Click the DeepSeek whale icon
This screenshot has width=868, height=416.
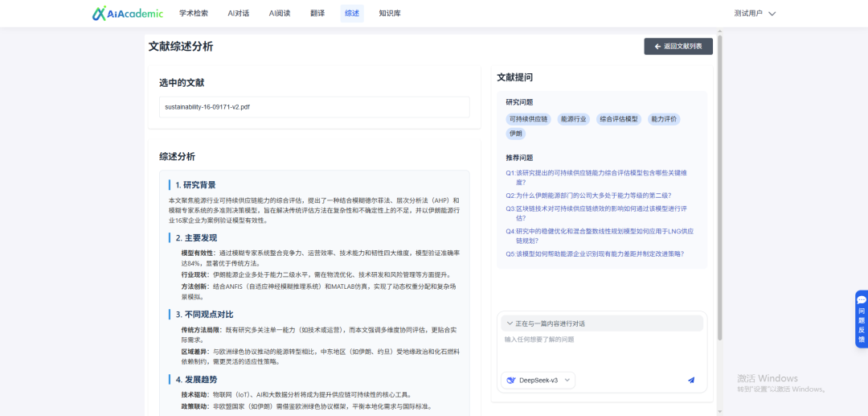(x=511, y=380)
